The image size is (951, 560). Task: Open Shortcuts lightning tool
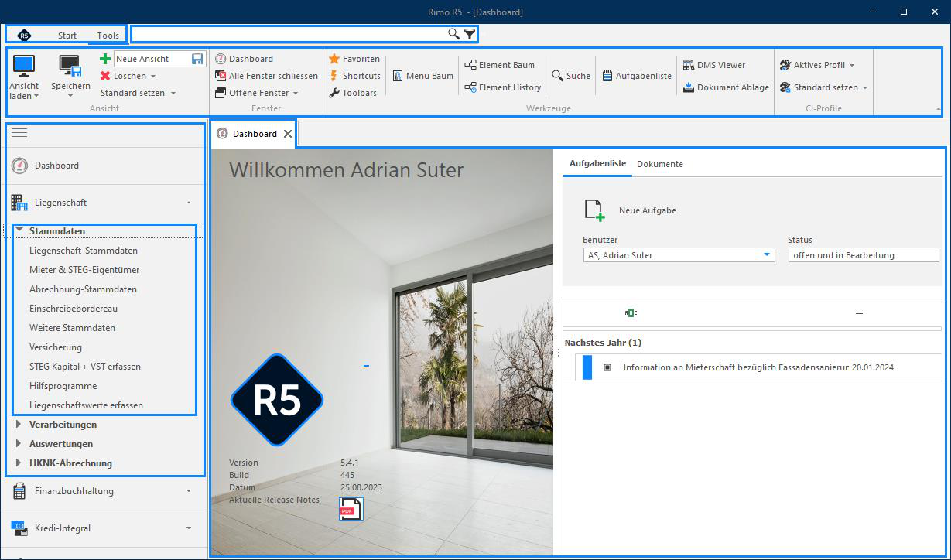point(354,76)
